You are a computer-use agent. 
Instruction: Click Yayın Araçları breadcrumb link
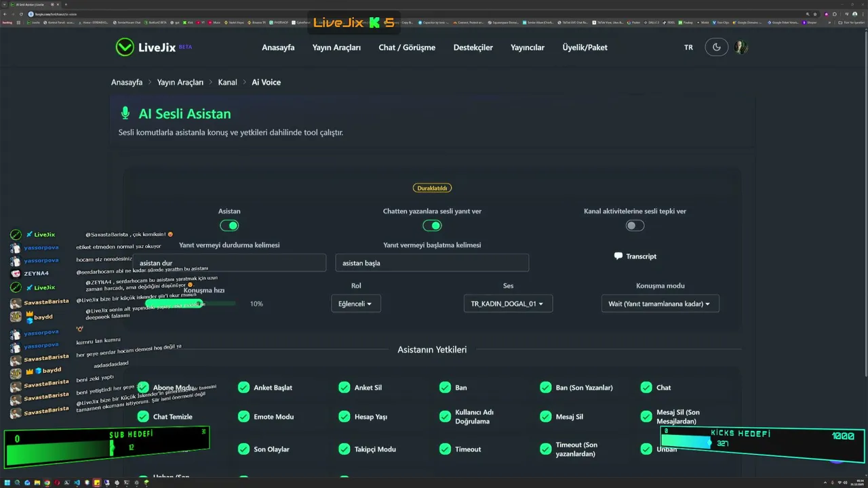[180, 82]
